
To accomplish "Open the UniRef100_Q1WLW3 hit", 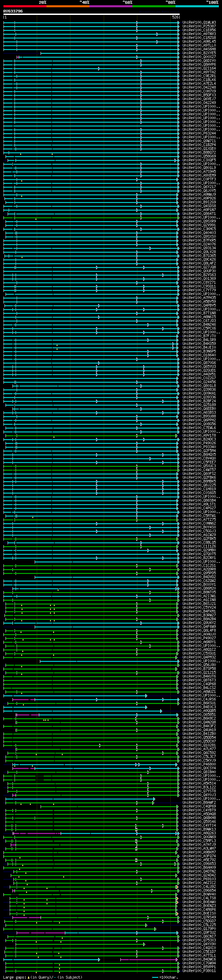I will [199, 23].
